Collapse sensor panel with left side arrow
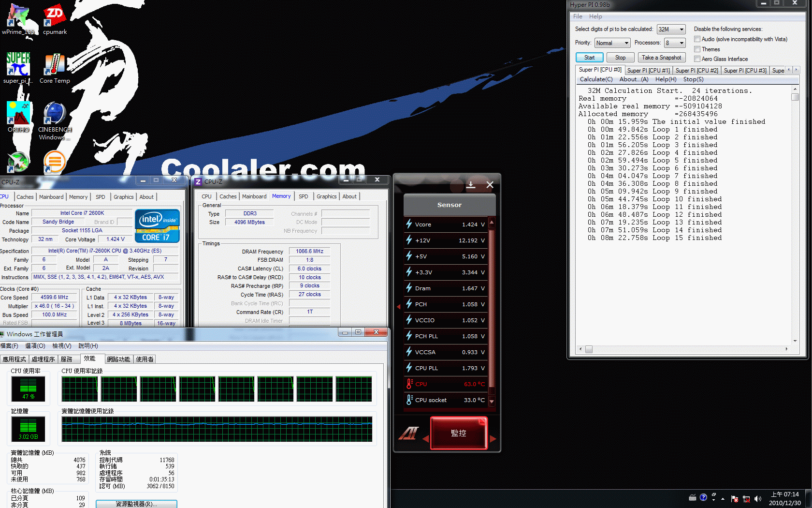 point(399,307)
